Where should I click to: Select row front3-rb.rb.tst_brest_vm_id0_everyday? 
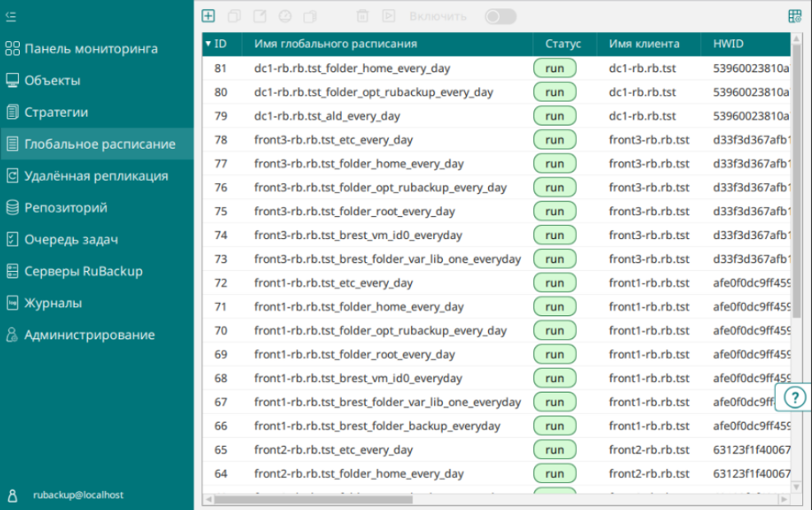click(496, 235)
